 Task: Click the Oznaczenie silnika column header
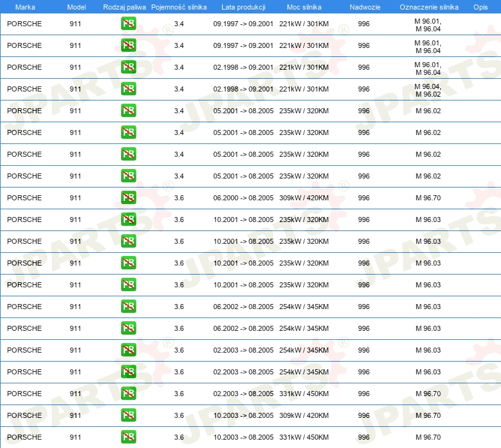click(429, 7)
